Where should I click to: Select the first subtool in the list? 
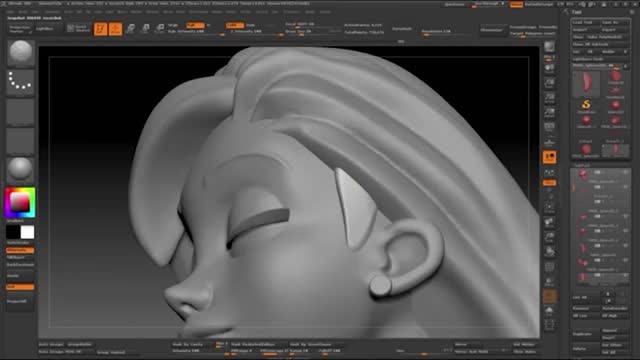click(600, 174)
